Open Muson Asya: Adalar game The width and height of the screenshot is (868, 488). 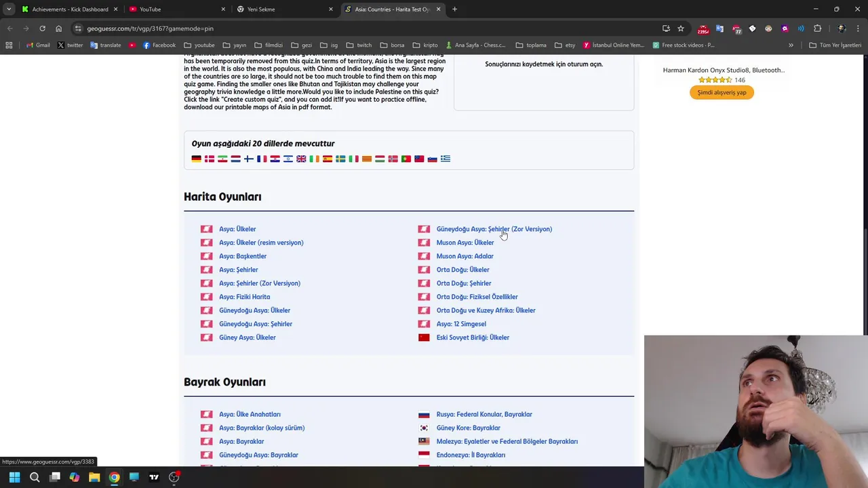(x=465, y=256)
